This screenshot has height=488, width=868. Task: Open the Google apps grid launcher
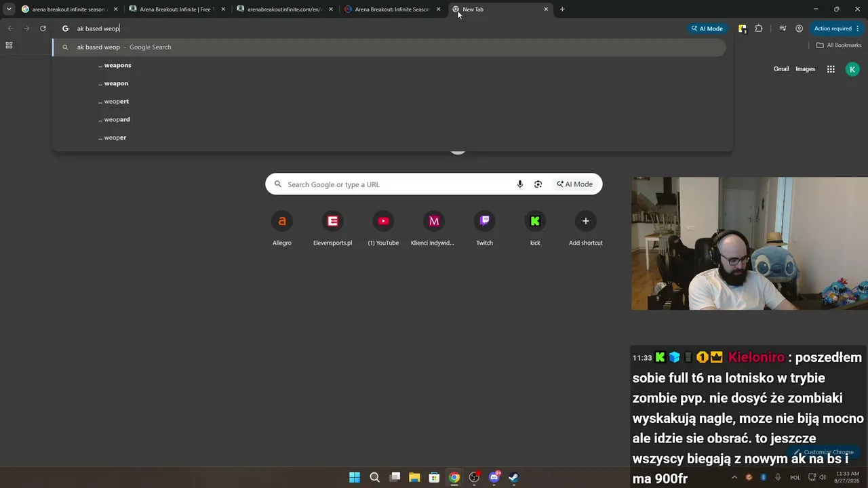[831, 69]
